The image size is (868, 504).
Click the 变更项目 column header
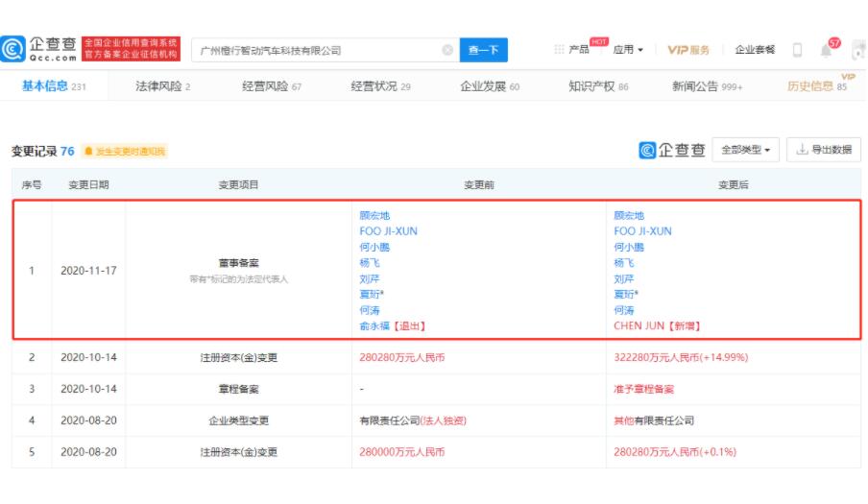coord(238,184)
